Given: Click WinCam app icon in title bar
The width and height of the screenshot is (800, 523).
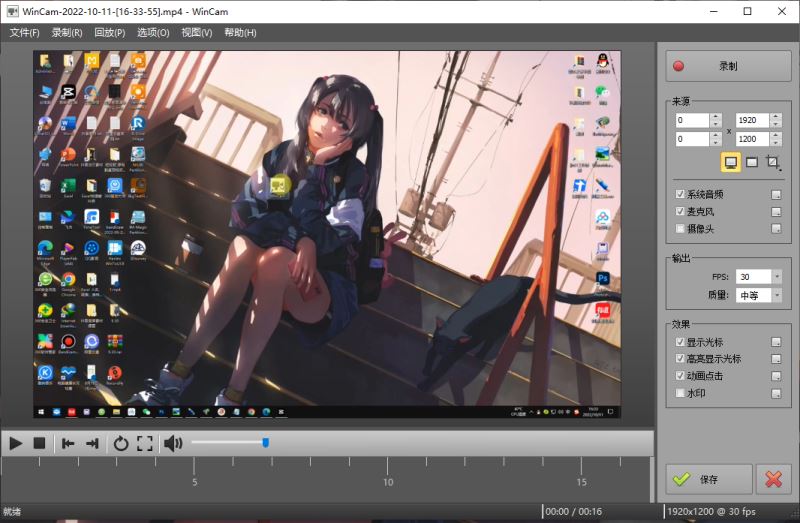Looking at the screenshot, I should pyautogui.click(x=12, y=11).
